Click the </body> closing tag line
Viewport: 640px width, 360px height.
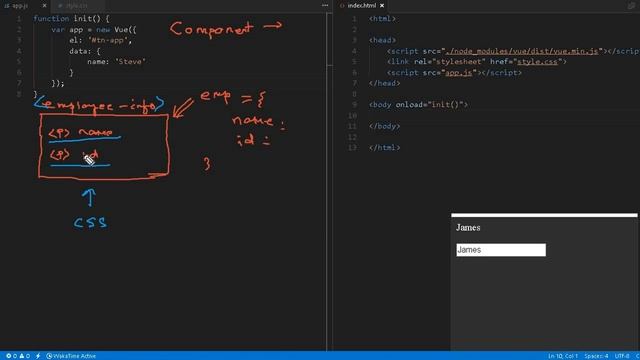point(384,126)
